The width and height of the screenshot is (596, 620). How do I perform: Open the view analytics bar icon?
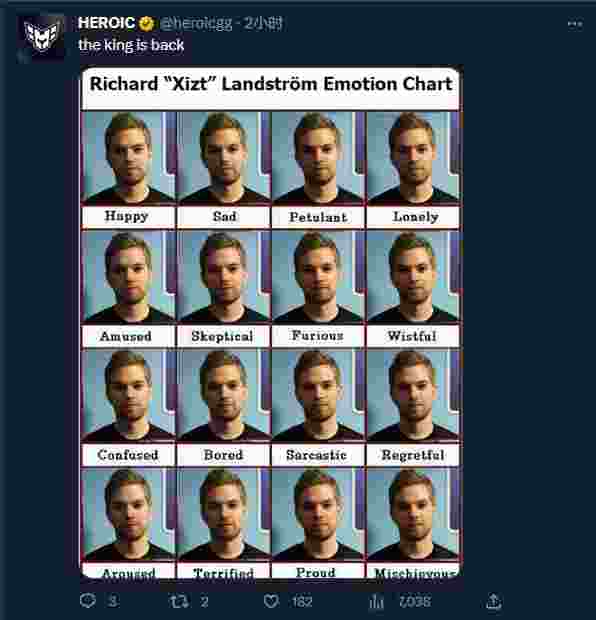[x=376, y=602]
